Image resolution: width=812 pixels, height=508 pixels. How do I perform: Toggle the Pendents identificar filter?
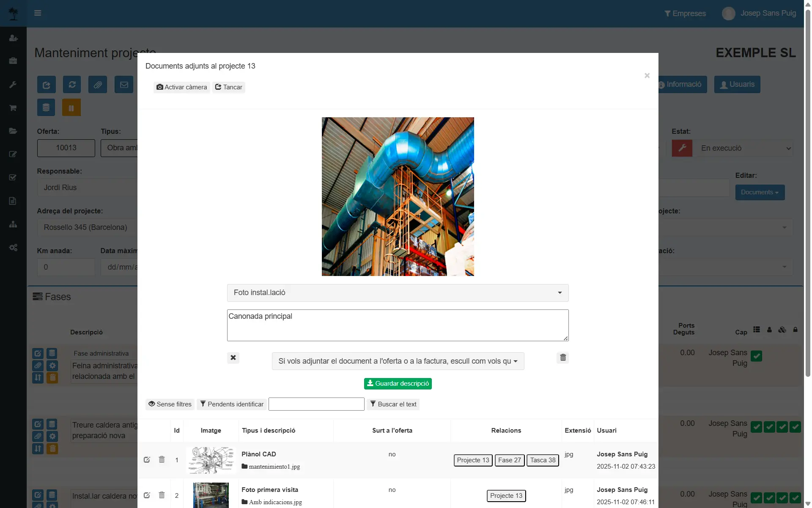point(232,404)
